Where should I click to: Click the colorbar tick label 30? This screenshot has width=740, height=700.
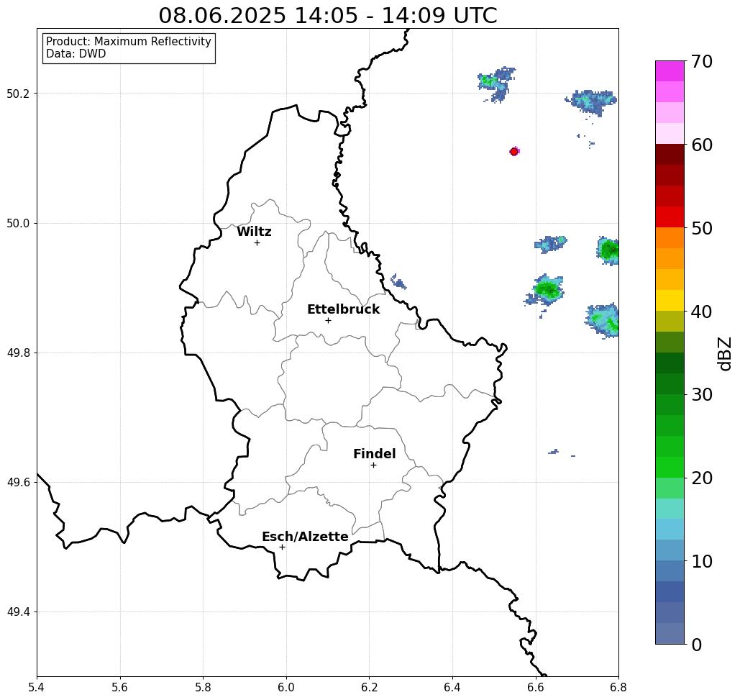(702, 395)
